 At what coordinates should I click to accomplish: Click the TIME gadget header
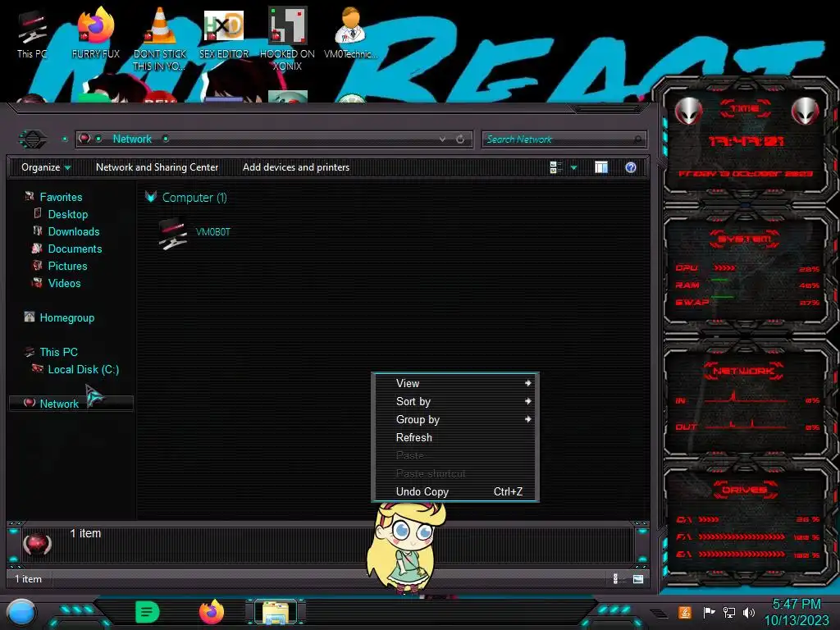click(745, 108)
